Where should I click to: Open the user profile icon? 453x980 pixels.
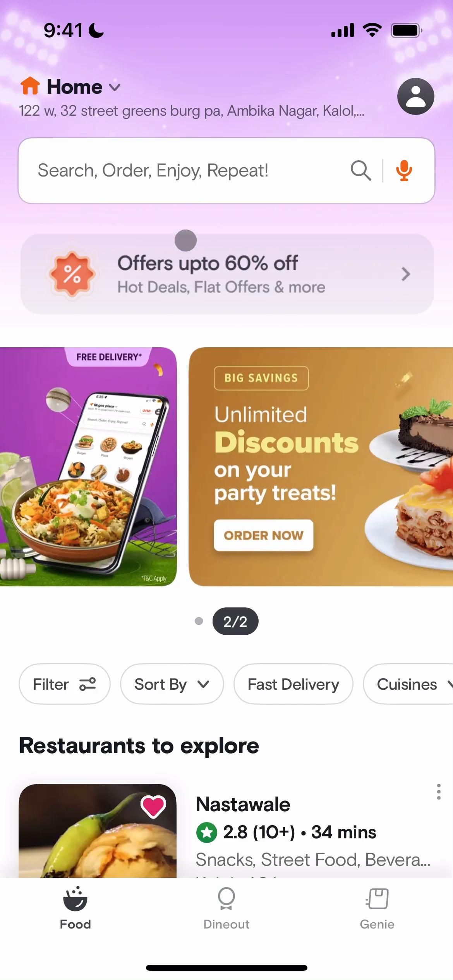(415, 96)
